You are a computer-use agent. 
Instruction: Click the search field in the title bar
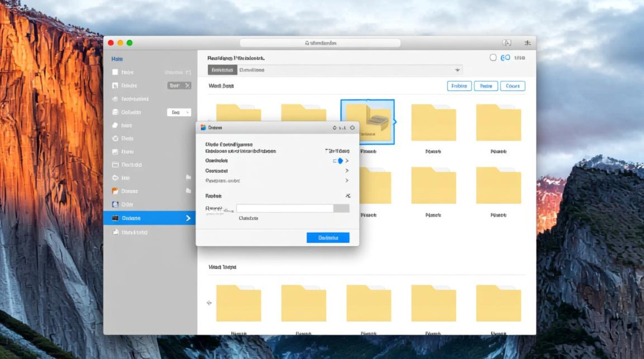[x=320, y=43]
